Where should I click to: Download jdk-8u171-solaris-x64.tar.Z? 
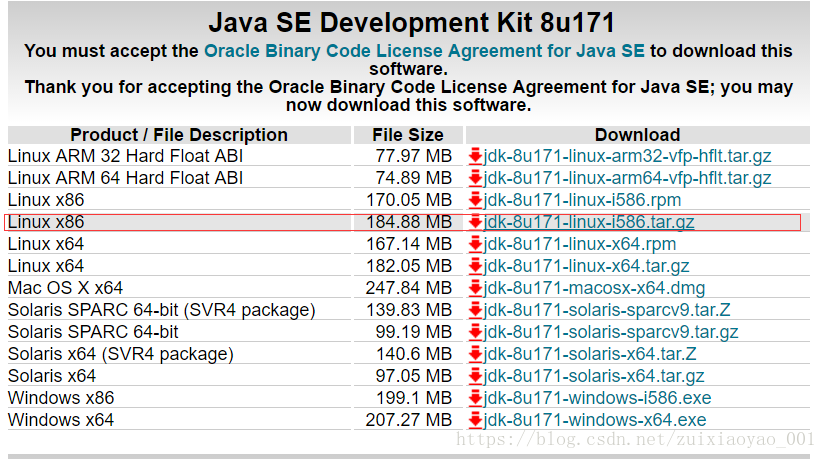(590, 354)
